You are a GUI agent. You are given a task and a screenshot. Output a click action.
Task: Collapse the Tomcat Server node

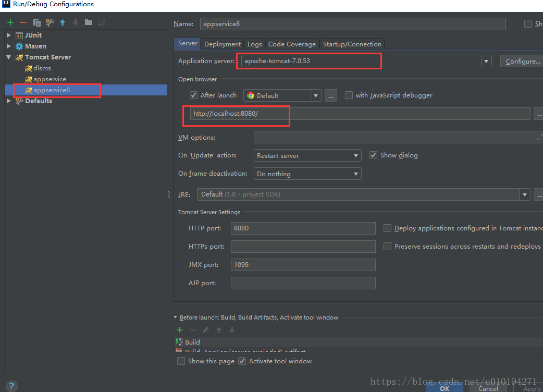pos(9,57)
